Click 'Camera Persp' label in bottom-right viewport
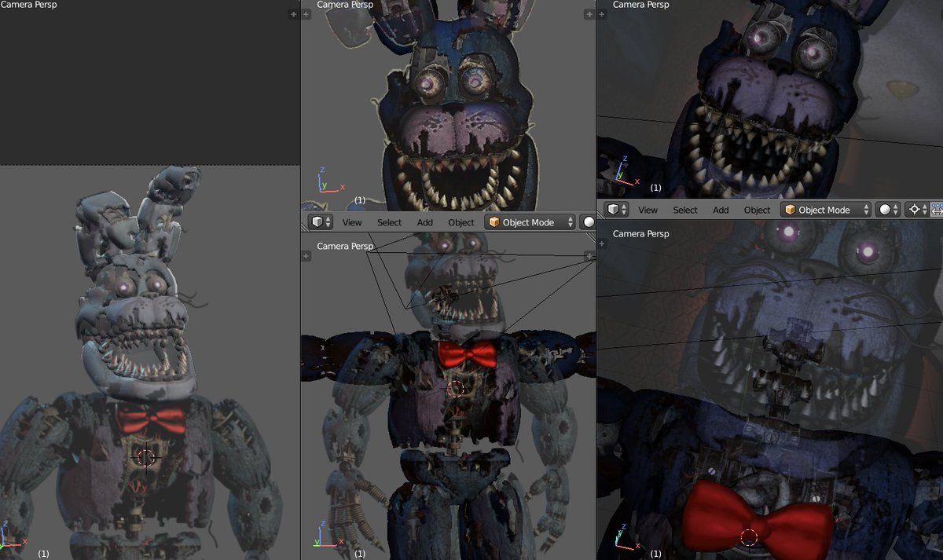 point(640,233)
